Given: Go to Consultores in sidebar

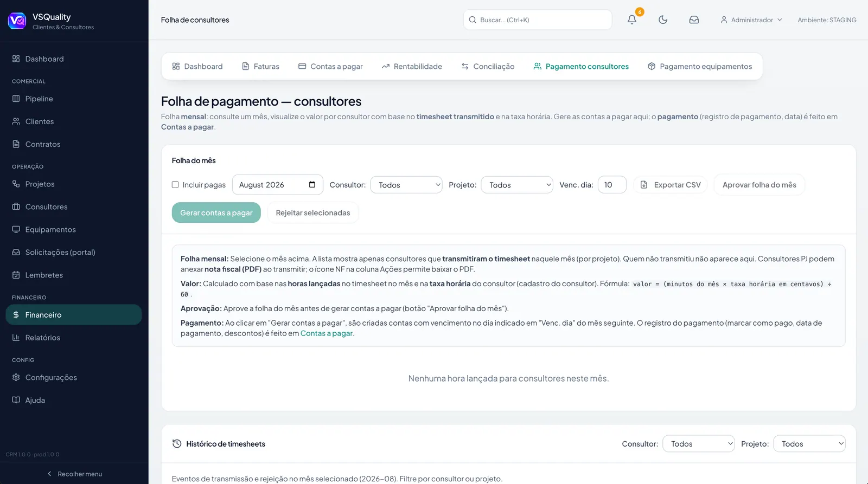Looking at the screenshot, I should 74,207.
